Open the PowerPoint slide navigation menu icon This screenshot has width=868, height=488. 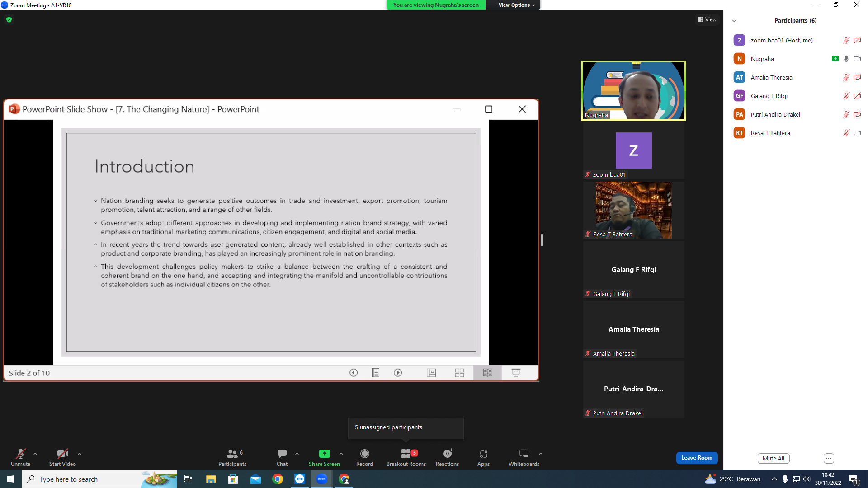(376, 373)
